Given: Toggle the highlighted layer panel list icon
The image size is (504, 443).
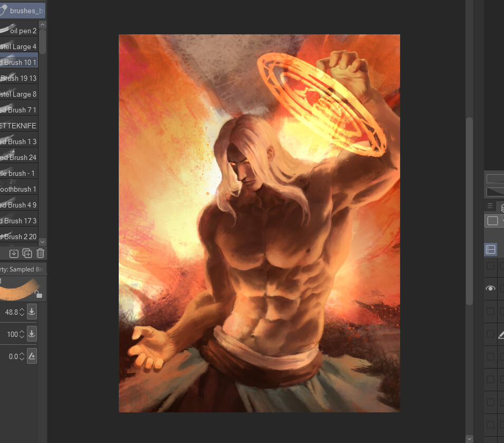Looking at the screenshot, I should (x=491, y=250).
